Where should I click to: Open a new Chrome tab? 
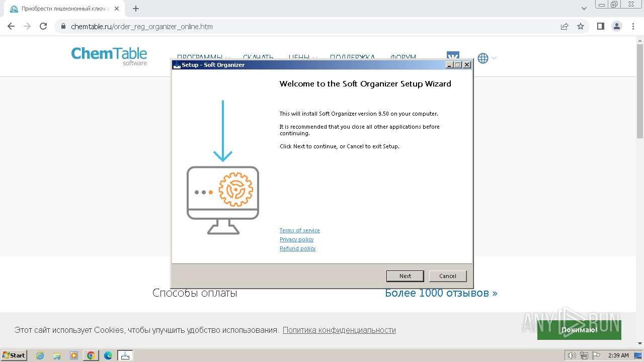pyautogui.click(x=136, y=9)
